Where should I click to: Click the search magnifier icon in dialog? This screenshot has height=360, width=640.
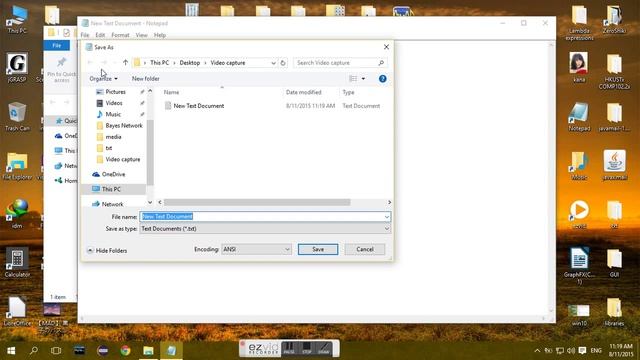pyautogui.click(x=381, y=63)
